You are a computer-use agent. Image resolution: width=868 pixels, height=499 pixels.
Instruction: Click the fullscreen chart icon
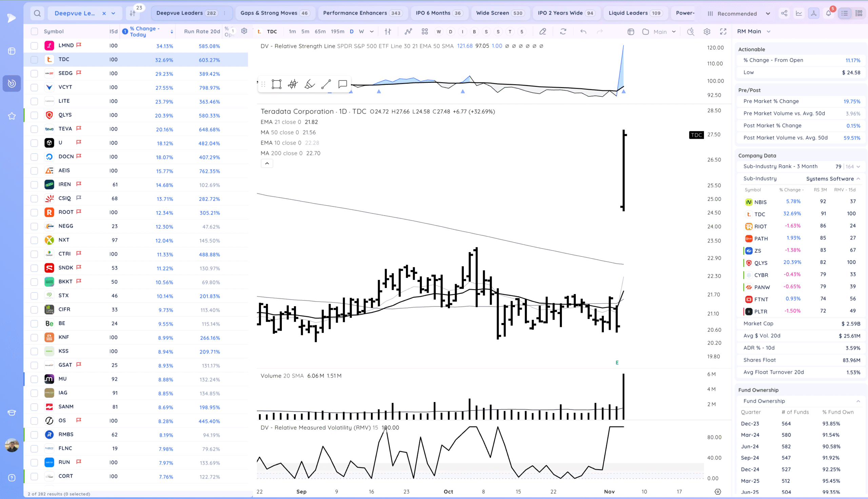coord(723,32)
